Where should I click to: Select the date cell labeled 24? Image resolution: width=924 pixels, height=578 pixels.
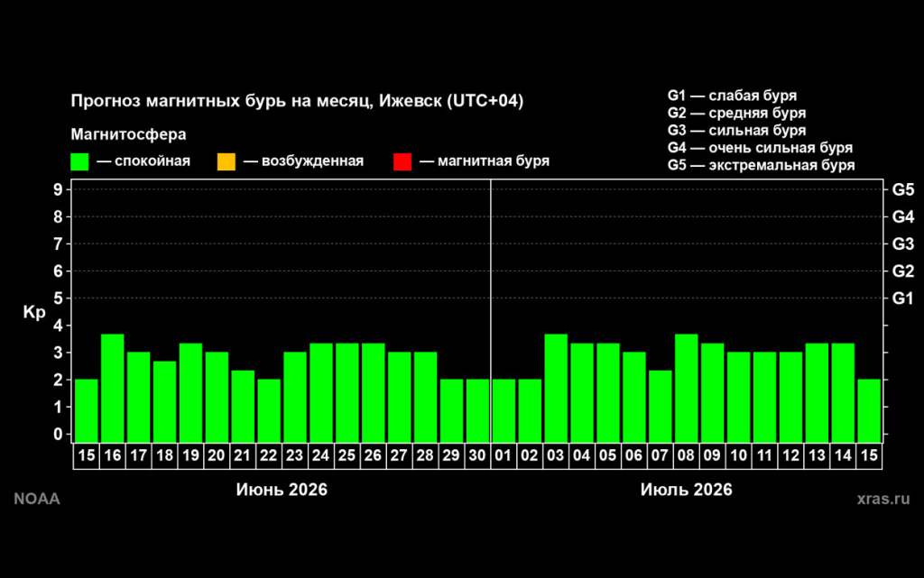click(x=320, y=455)
